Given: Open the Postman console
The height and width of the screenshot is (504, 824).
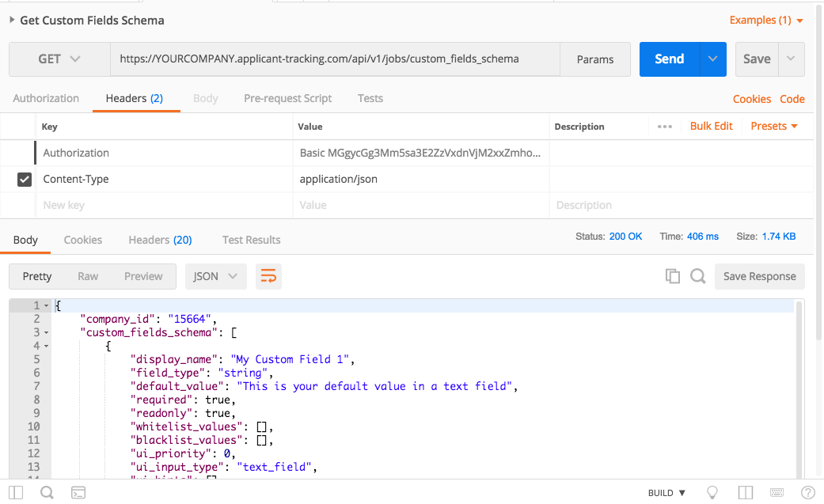Looking at the screenshot, I should pos(78,492).
